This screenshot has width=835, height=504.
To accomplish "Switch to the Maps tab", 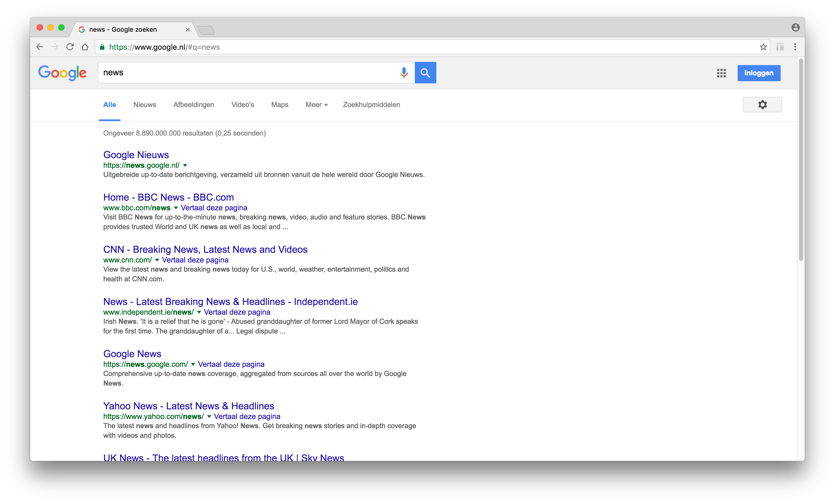I will [x=279, y=105].
